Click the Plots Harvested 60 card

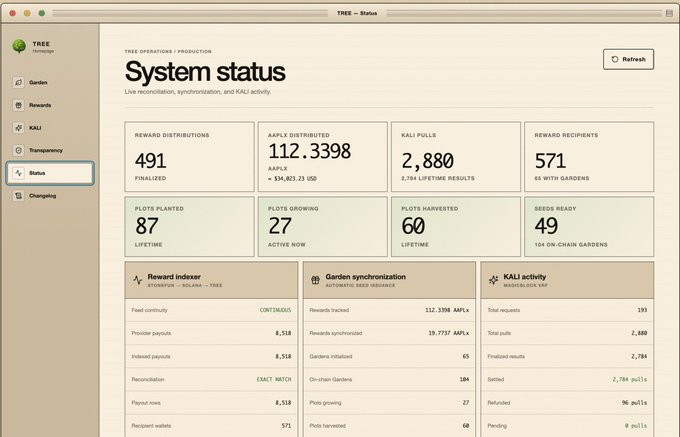point(456,227)
